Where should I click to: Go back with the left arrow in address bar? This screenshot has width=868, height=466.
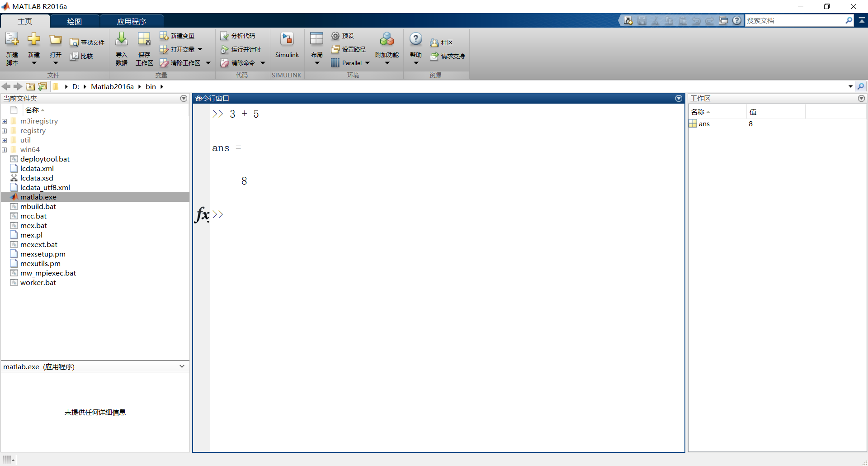[x=6, y=86]
